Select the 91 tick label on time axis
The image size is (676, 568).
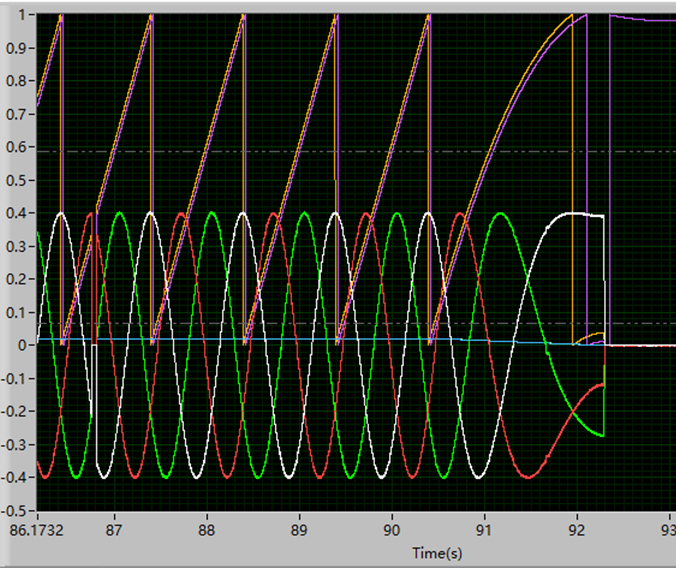[484, 531]
